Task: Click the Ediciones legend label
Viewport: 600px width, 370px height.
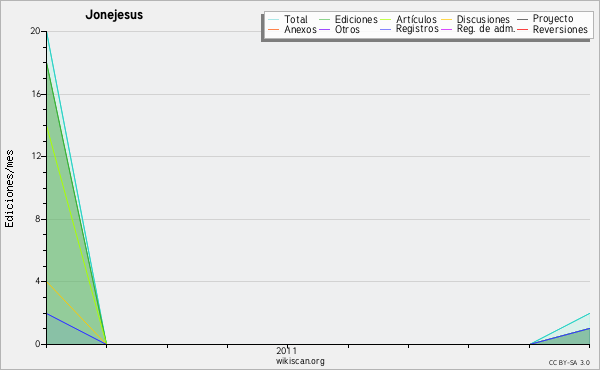Action: (x=356, y=19)
